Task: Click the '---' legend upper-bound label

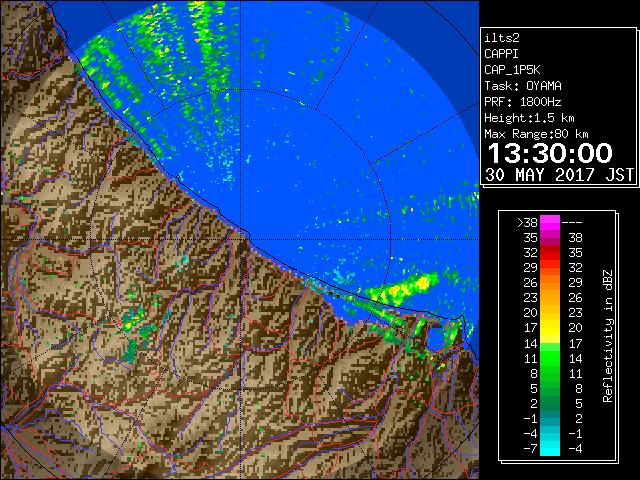Action: [x=572, y=222]
